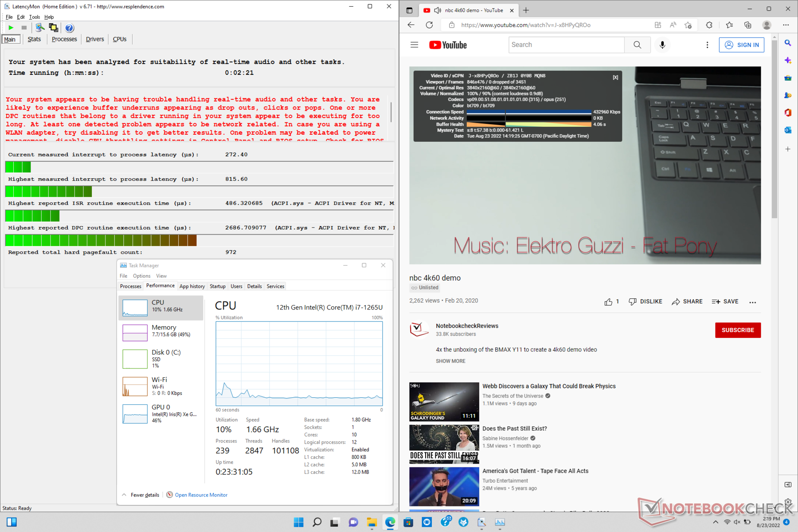Focus the YouTube Search input field
The height and width of the screenshot is (532, 798).
[x=566, y=45]
